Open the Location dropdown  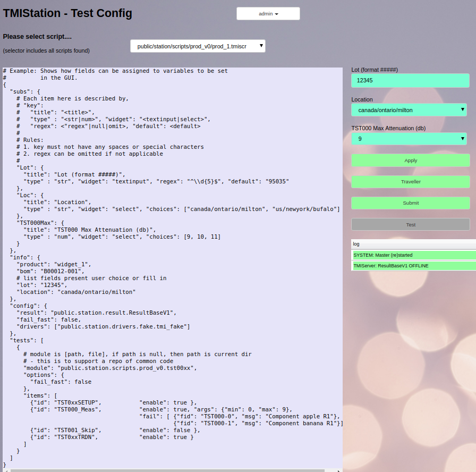click(x=409, y=110)
